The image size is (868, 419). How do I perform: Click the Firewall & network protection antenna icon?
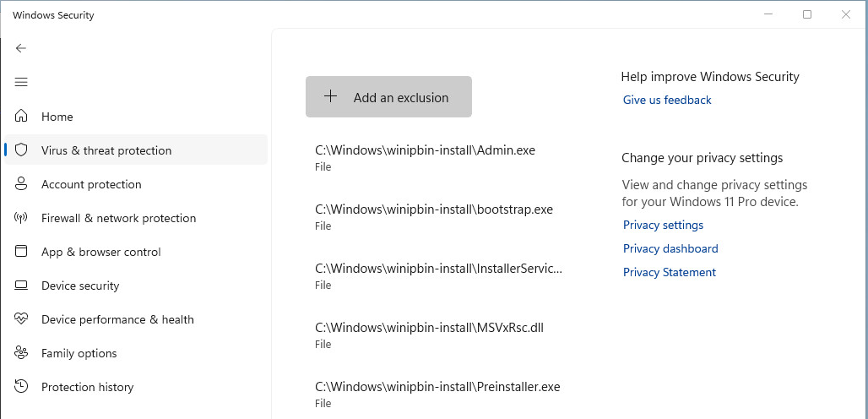point(21,218)
